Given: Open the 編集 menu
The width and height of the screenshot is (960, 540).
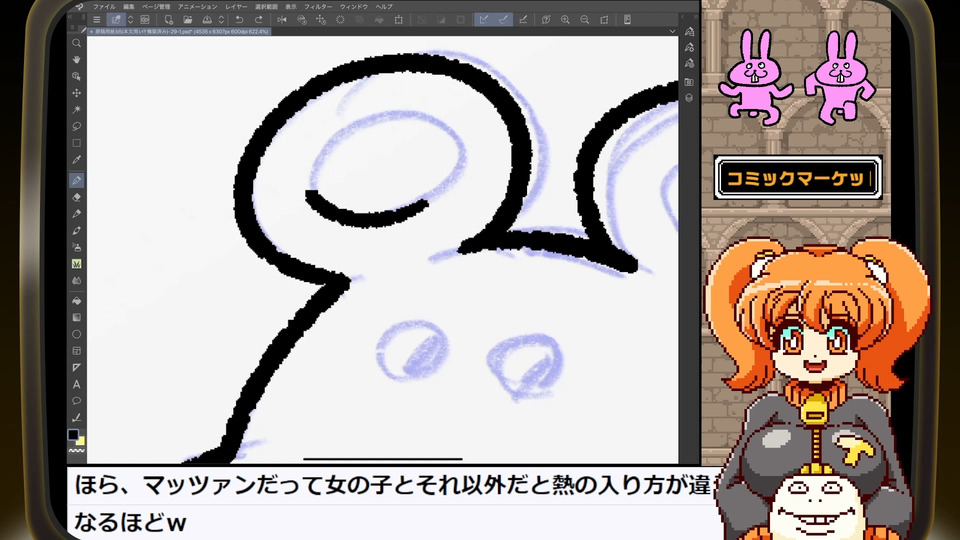Looking at the screenshot, I should (129, 6).
